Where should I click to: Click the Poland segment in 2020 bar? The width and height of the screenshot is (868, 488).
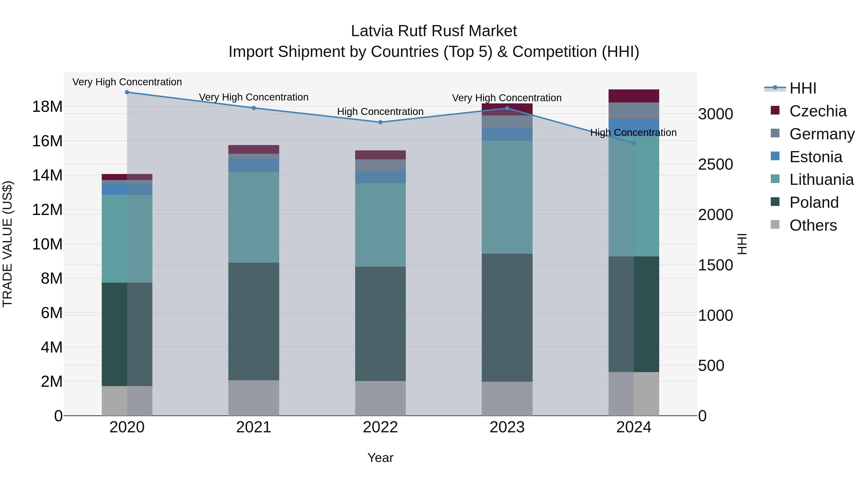pyautogui.click(x=127, y=334)
